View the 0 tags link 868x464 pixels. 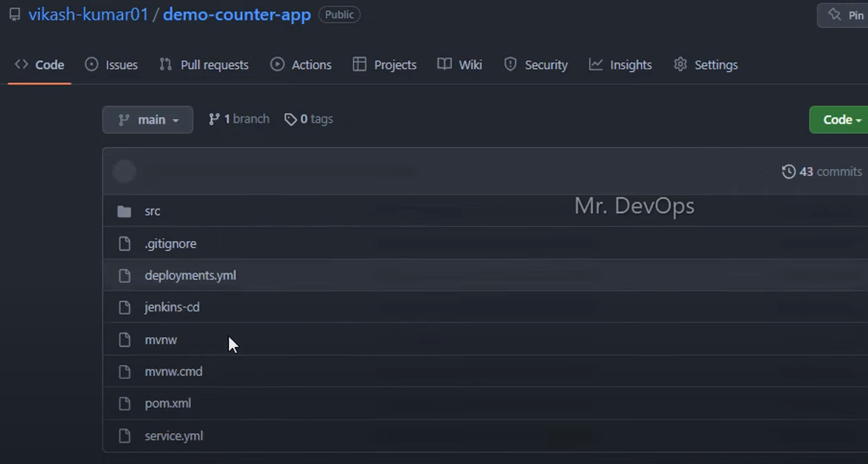[x=309, y=119]
